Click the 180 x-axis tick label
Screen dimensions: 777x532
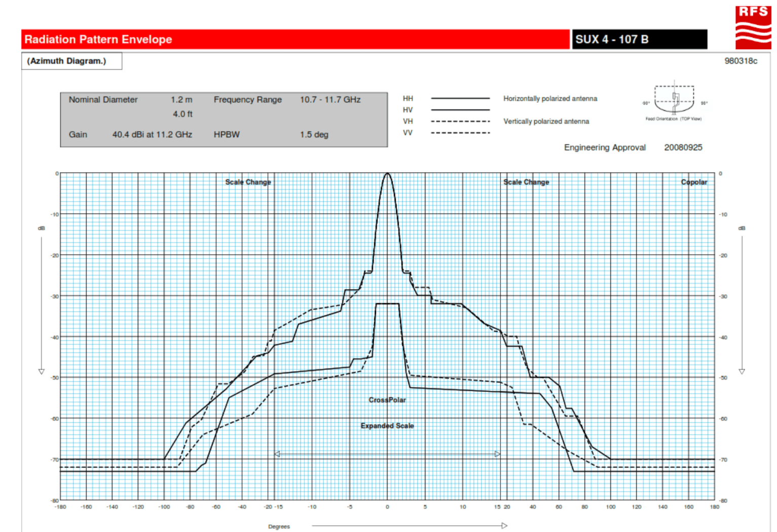click(x=715, y=507)
